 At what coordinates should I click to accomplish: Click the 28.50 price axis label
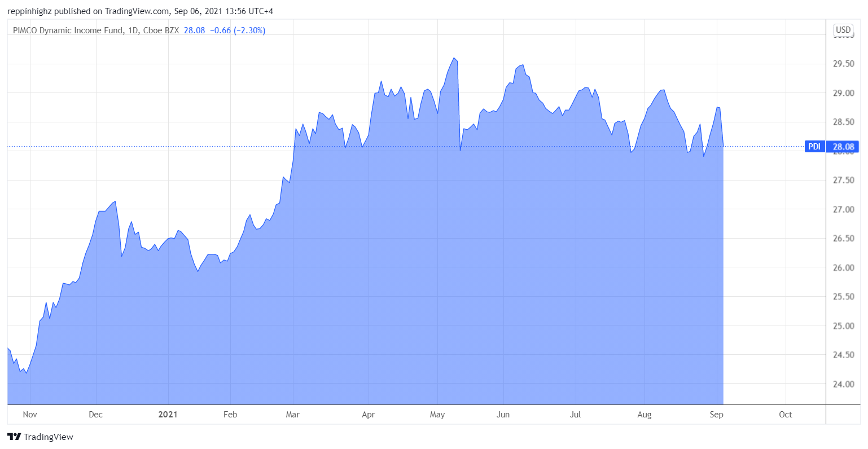click(x=844, y=122)
